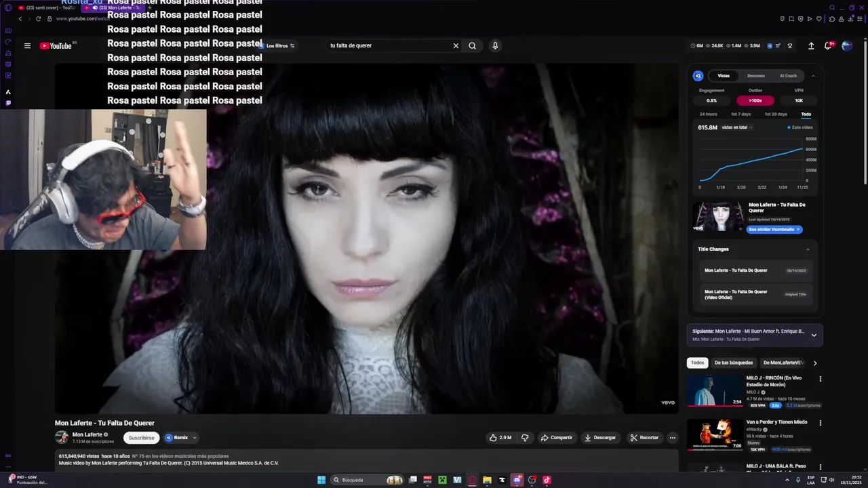This screenshot has width=868, height=488.
Task: Collapse the vidIQ stats panel chevron
Action: (813, 76)
